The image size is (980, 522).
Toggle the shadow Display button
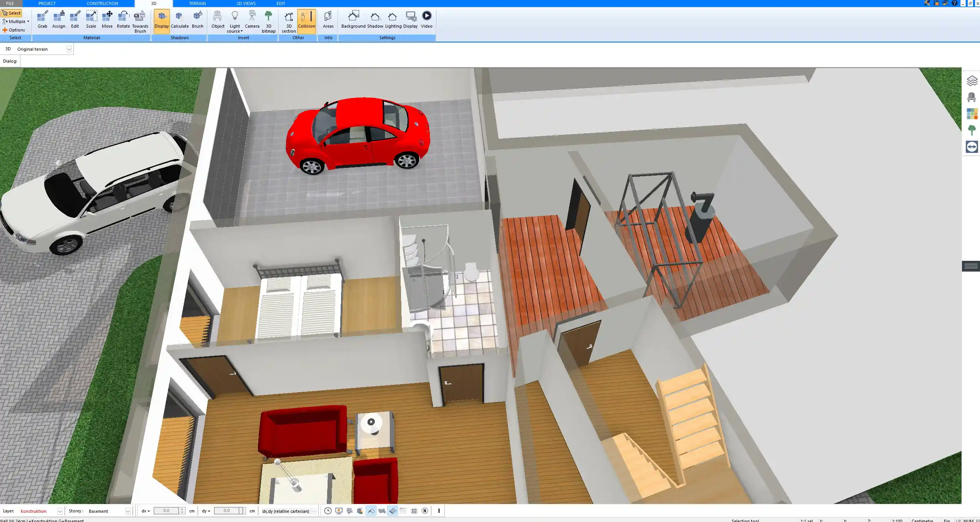coord(161,22)
